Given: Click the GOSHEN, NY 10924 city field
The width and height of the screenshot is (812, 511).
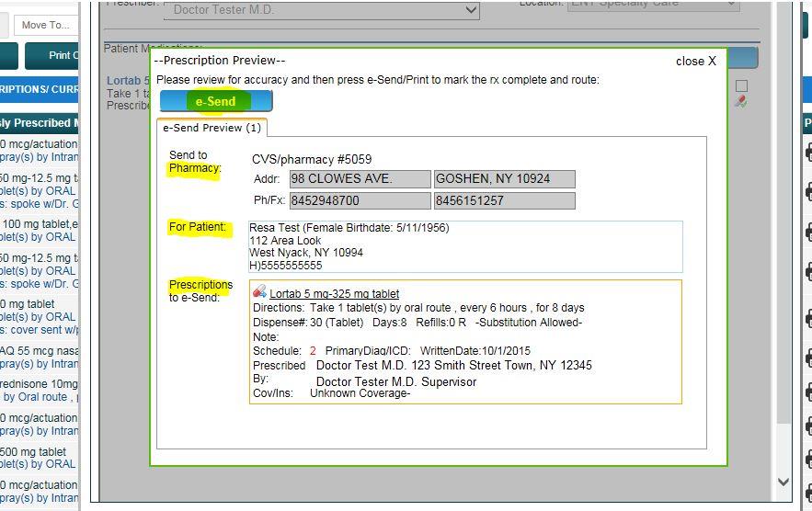Looking at the screenshot, I should point(504,179).
